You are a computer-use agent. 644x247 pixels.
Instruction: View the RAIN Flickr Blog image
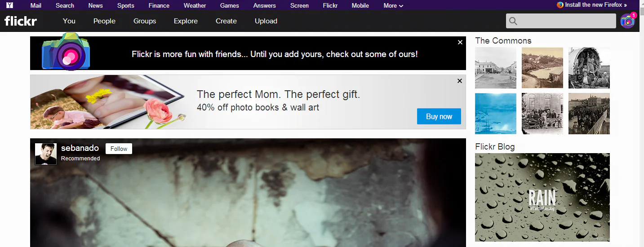point(542,197)
